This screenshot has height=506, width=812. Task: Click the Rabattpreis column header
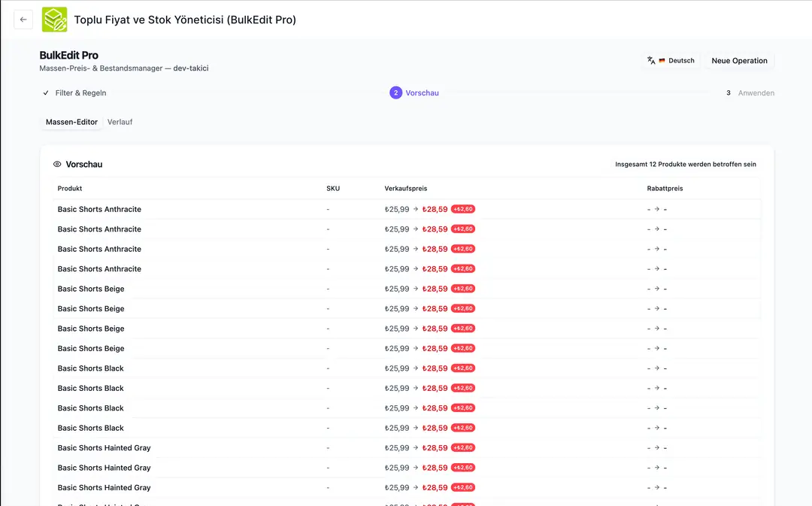665,189
